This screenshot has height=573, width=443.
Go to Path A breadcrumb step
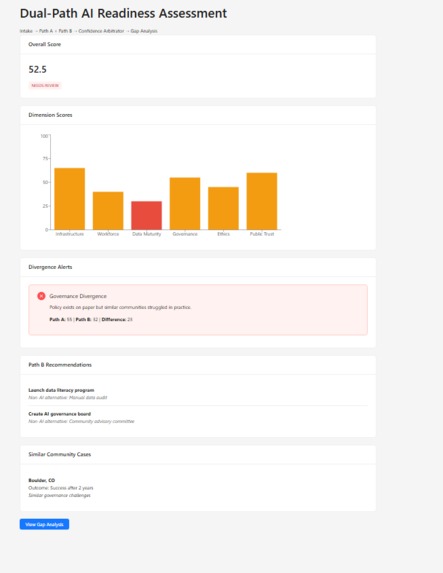point(46,31)
